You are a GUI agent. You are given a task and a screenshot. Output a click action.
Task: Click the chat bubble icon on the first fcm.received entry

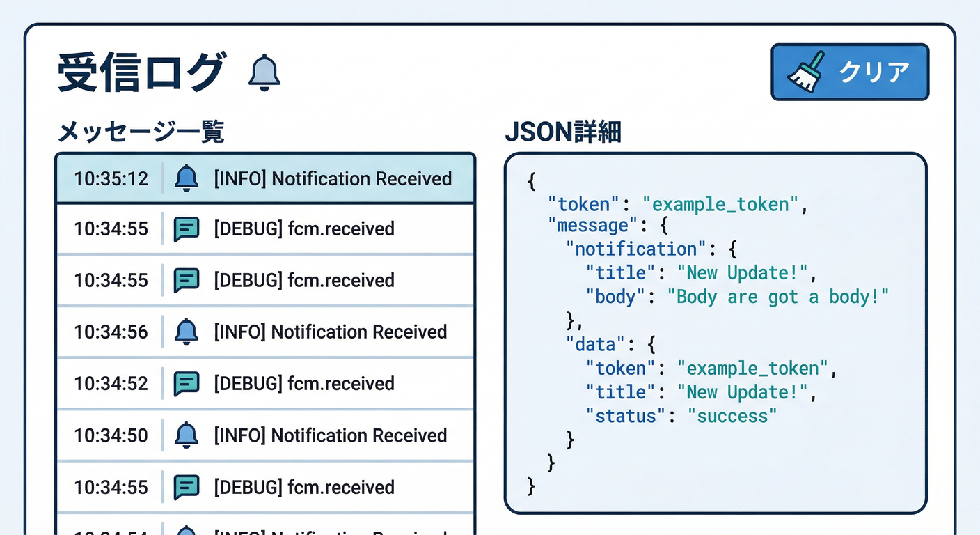point(186,228)
